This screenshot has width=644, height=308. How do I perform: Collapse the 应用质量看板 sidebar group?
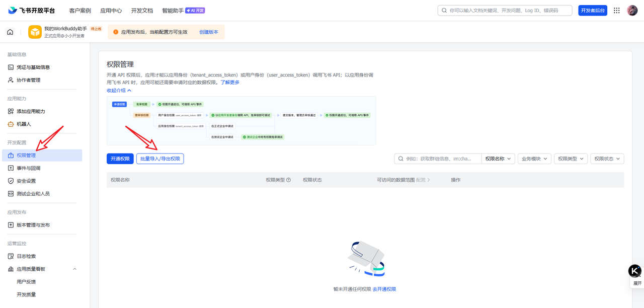(x=75, y=269)
